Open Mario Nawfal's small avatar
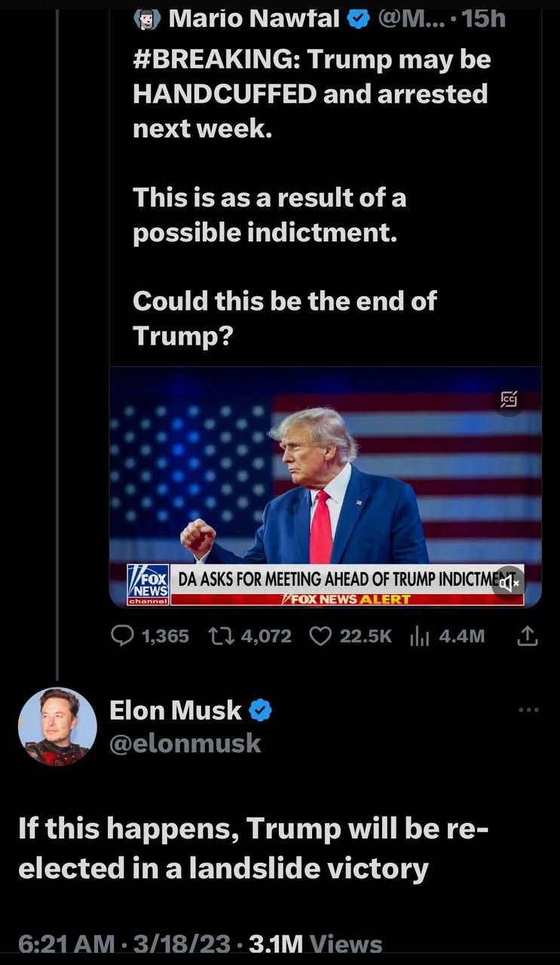The image size is (560, 965). 147,18
